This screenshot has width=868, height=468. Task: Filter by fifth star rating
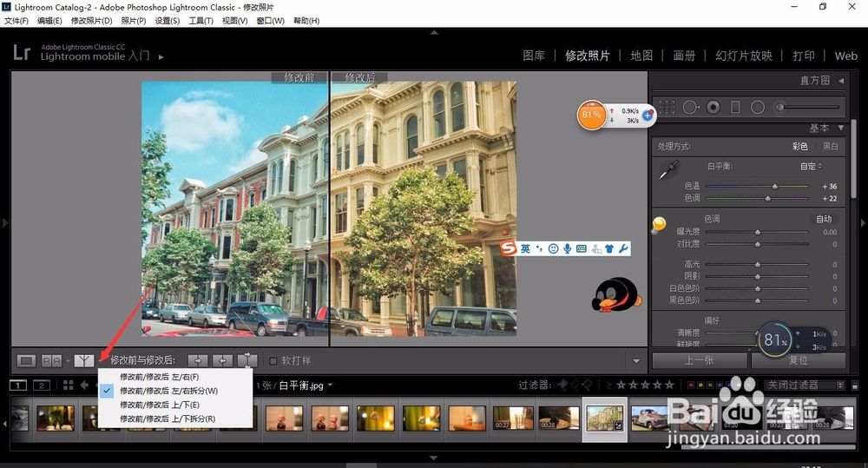coord(669,385)
